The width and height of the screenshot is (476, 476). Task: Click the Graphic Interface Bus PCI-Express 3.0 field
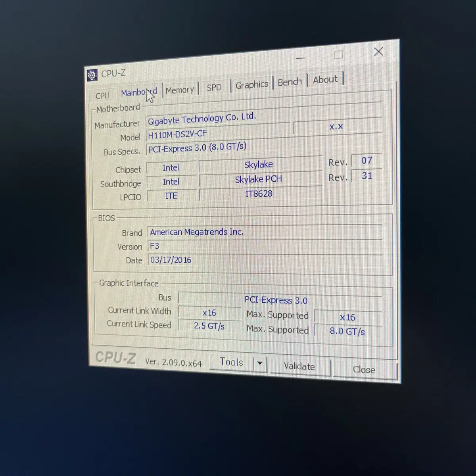[280, 300]
